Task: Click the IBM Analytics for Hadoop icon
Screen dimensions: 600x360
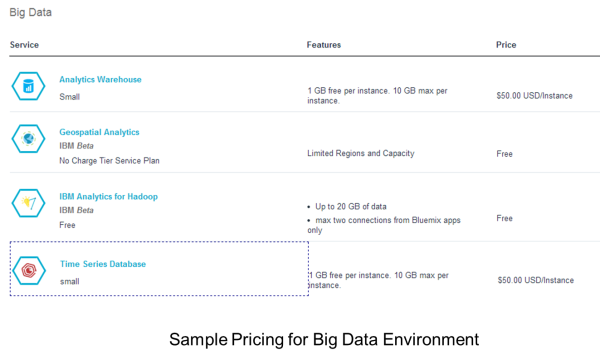Action: (28, 203)
